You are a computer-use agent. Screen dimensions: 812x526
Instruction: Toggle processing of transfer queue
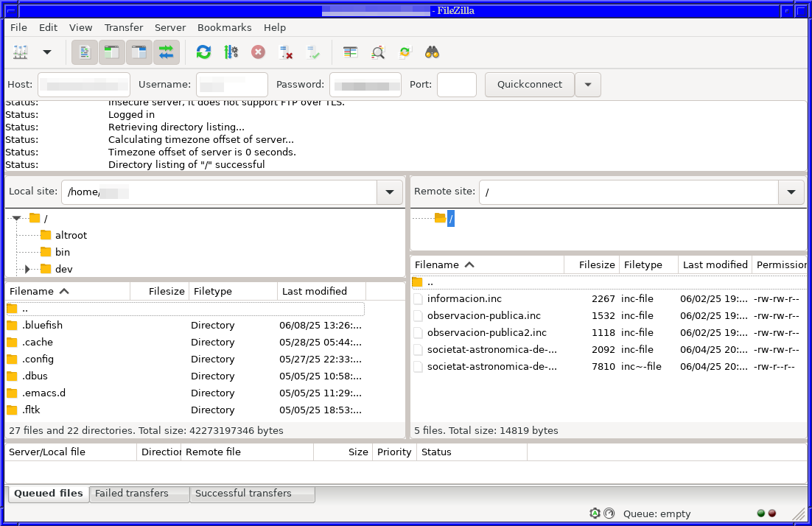(231, 52)
